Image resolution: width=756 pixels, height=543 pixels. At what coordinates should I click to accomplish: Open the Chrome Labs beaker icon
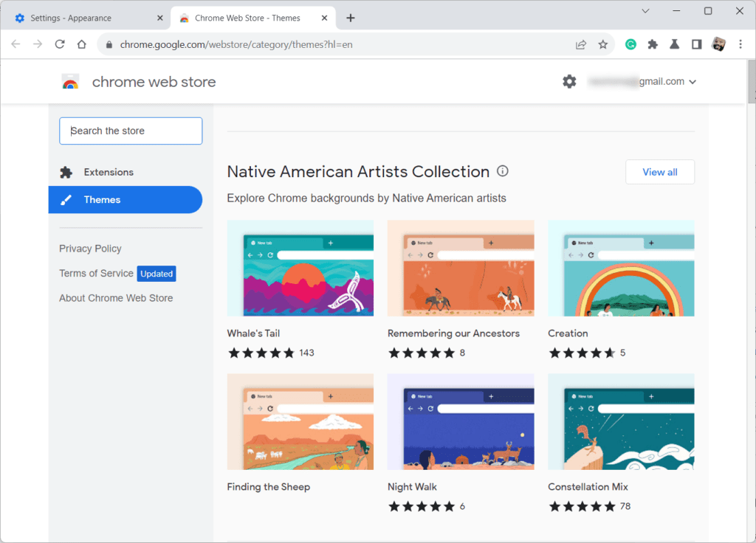(x=674, y=44)
